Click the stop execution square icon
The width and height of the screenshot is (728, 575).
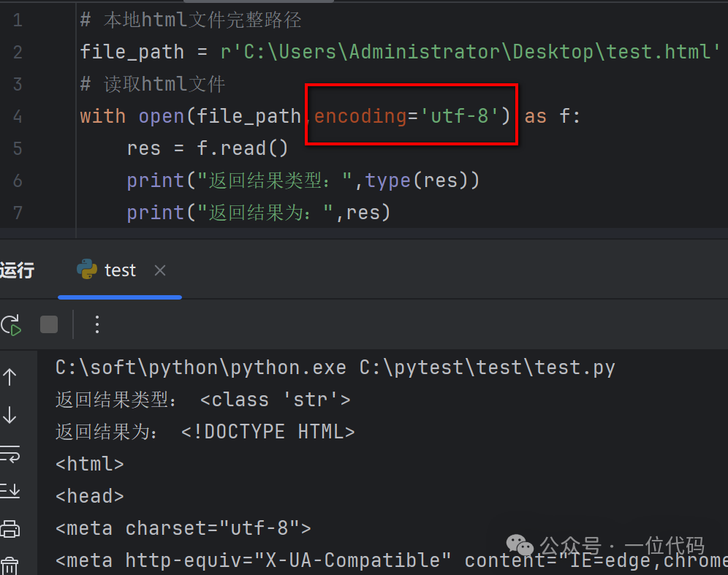(48, 324)
